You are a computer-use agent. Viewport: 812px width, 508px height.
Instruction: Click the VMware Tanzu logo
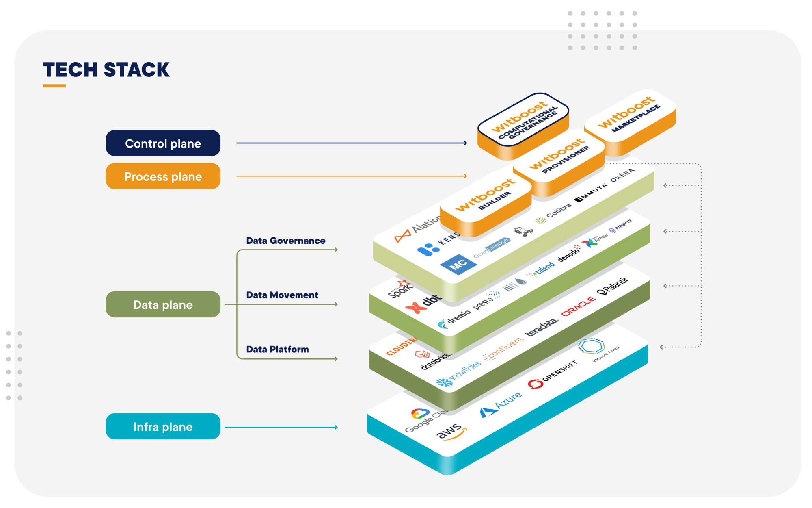click(598, 350)
